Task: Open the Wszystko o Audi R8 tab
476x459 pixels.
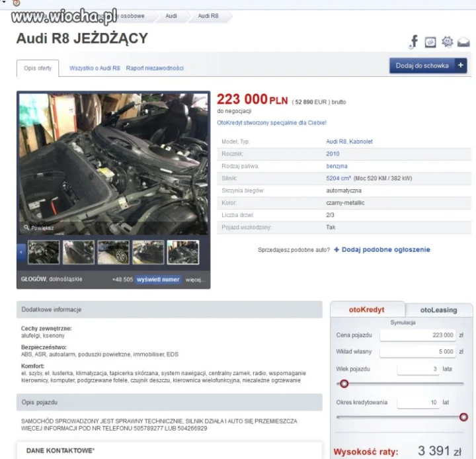Action: pyautogui.click(x=95, y=68)
